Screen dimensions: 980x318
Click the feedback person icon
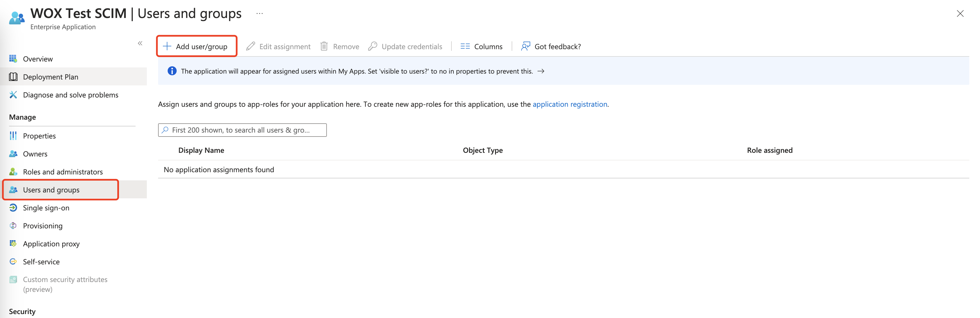525,46
